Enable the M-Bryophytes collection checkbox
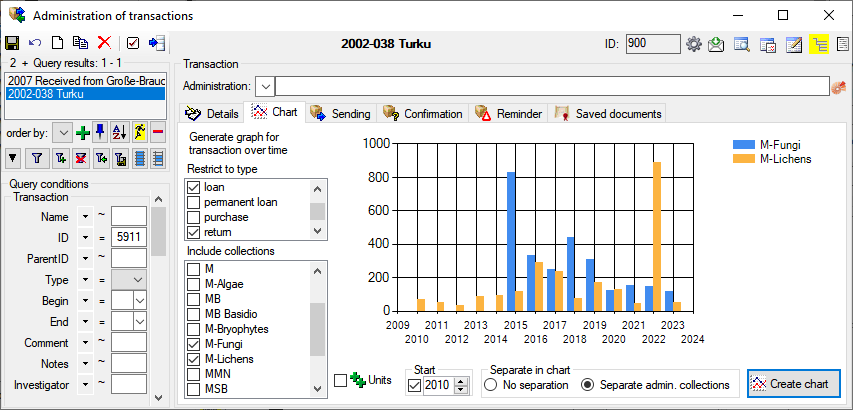The height and width of the screenshot is (410, 853). [x=194, y=329]
